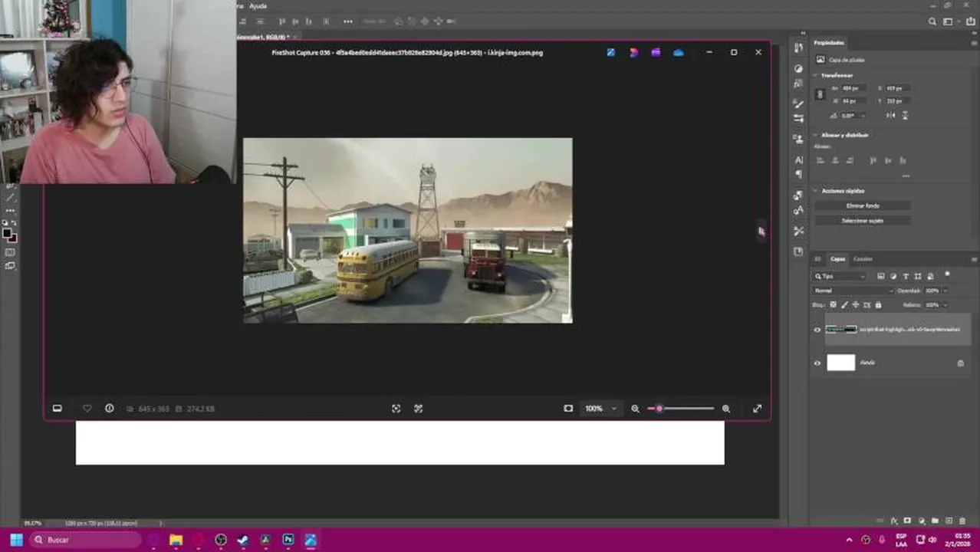Click the visual search scan icon
The width and height of the screenshot is (980, 552).
396,409
